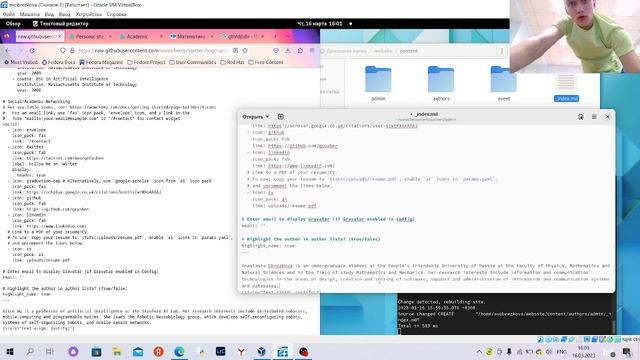This screenshot has height=360, width=640.
Task: Open the authors folder in file manager
Action: (x=441, y=83)
